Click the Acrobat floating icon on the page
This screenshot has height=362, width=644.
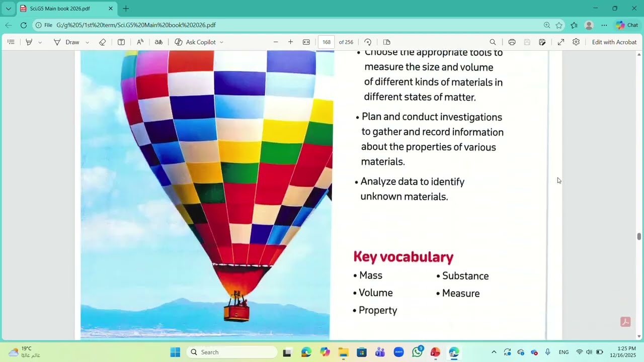[x=625, y=322]
